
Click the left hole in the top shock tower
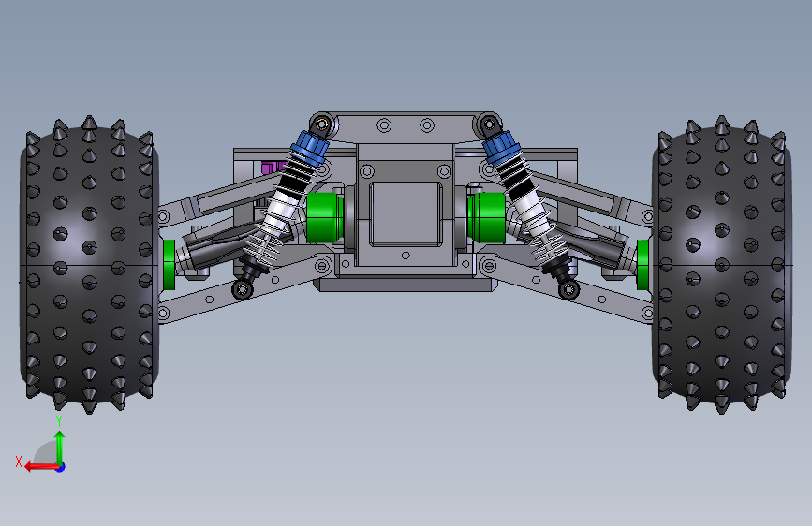pos(384,125)
